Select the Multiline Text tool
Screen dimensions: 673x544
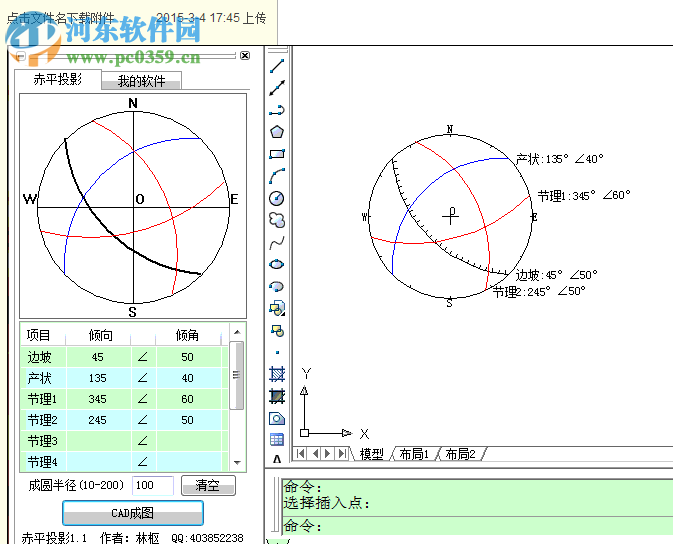point(277,459)
